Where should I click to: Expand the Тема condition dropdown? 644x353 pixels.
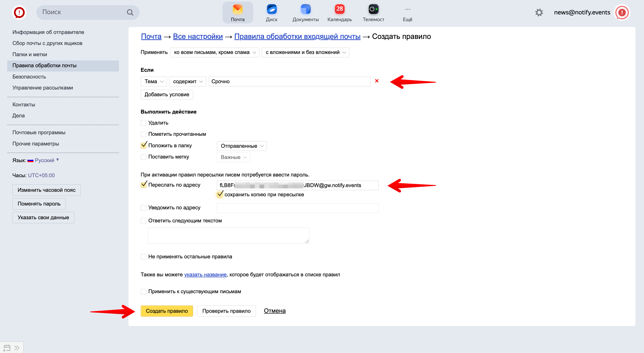coord(153,81)
